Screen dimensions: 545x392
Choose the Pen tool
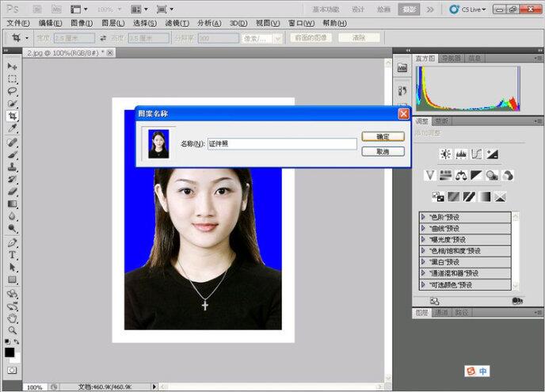pos(13,242)
